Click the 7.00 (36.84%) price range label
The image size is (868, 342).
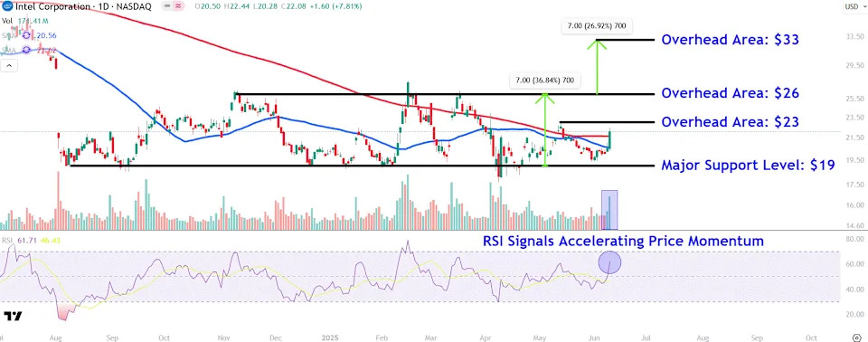[544, 81]
